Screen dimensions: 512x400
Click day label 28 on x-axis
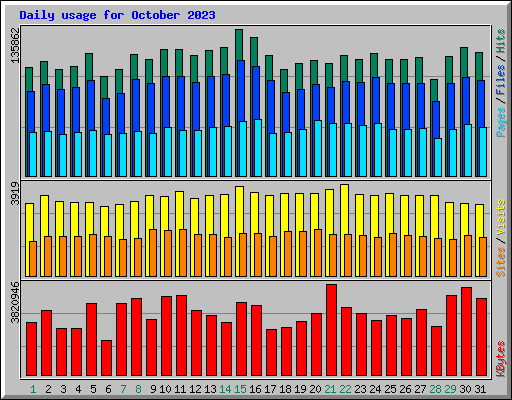(435, 389)
